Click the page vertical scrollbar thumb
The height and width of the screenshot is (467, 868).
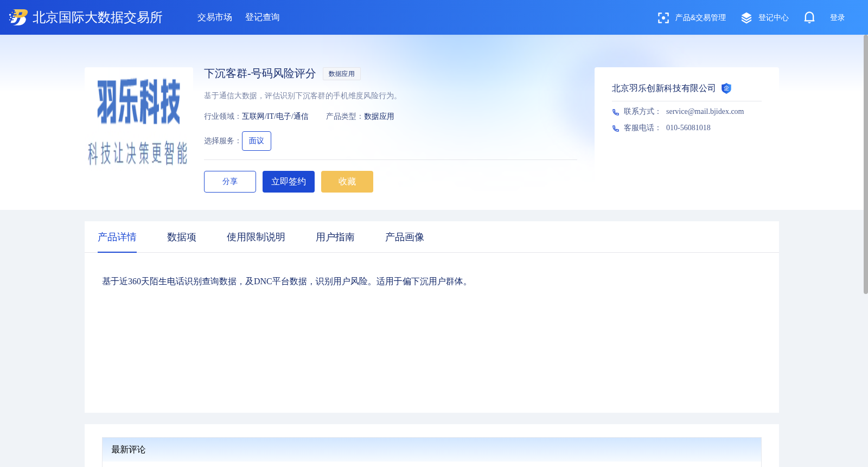click(866, 164)
